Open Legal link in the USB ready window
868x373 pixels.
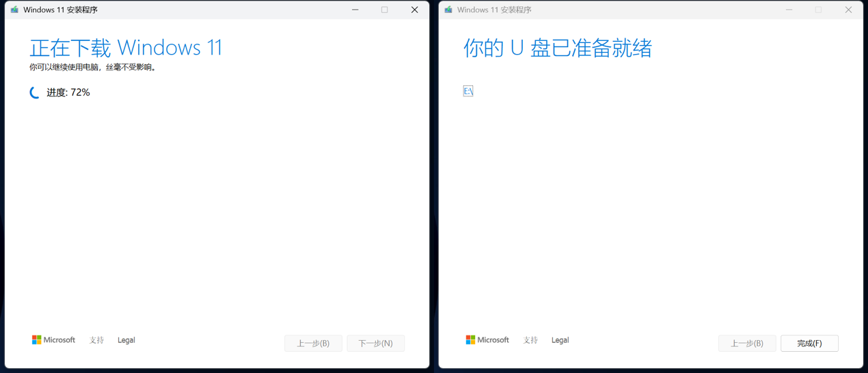tap(560, 340)
